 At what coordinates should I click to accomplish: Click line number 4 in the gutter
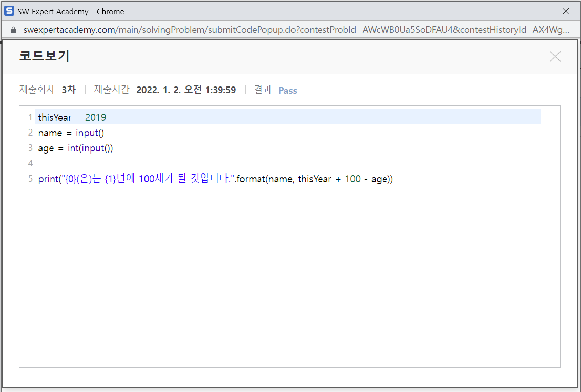pos(30,163)
